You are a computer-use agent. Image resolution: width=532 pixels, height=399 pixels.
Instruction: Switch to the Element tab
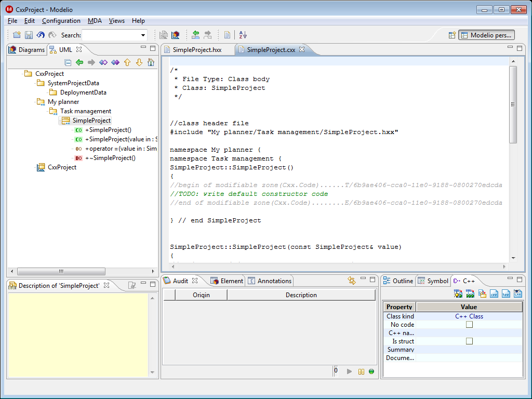(x=227, y=281)
